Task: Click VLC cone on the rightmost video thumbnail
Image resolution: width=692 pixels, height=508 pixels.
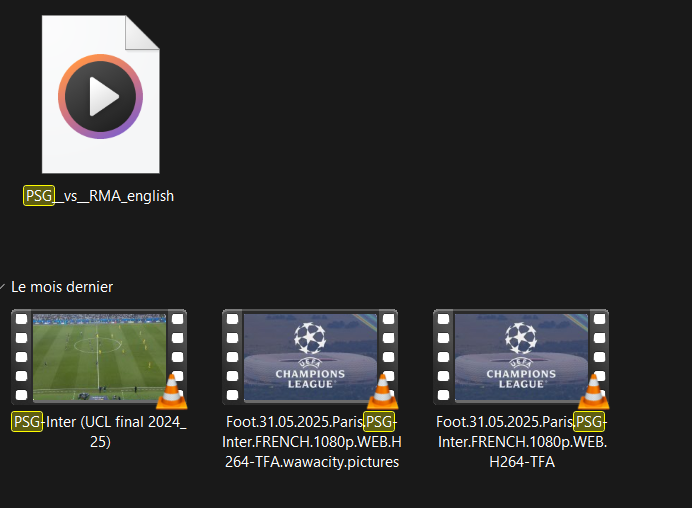Action: 594,391
